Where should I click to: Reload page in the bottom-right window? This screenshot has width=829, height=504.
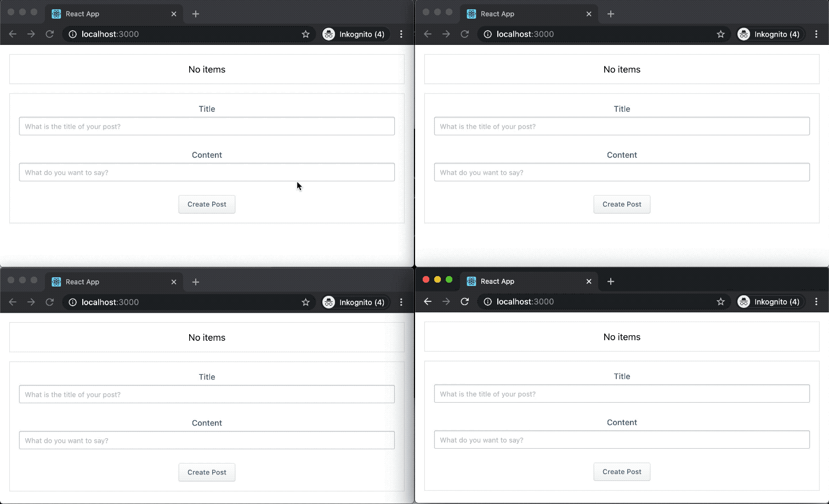[464, 301]
